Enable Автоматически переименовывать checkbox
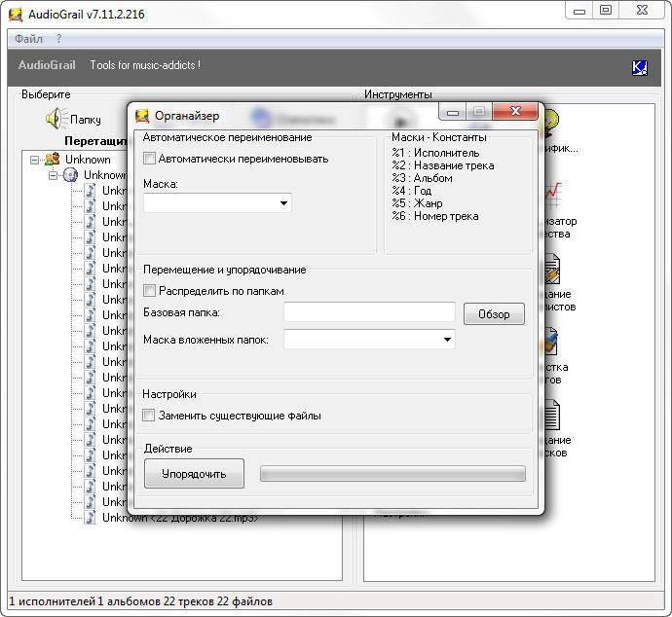The image size is (672, 617). point(149,159)
